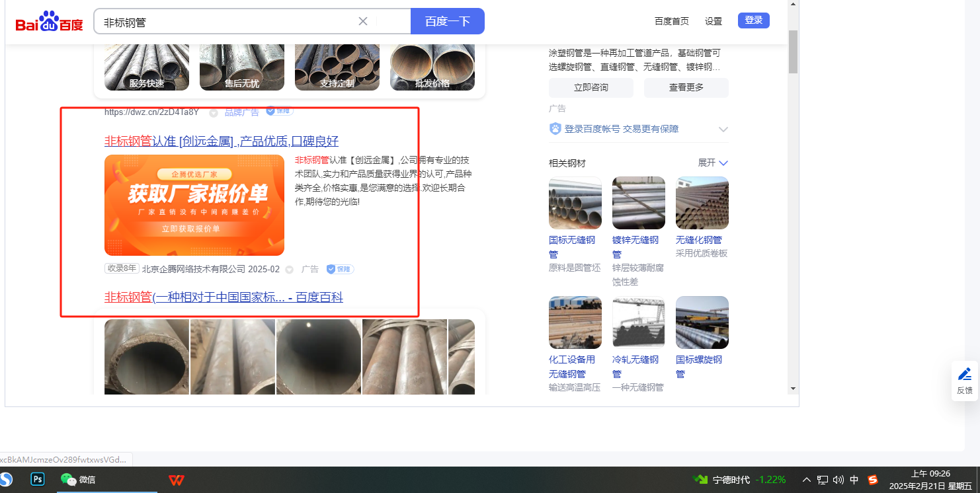Open the 镀锌无缝钢管 photo
The image size is (980, 493).
(639, 203)
